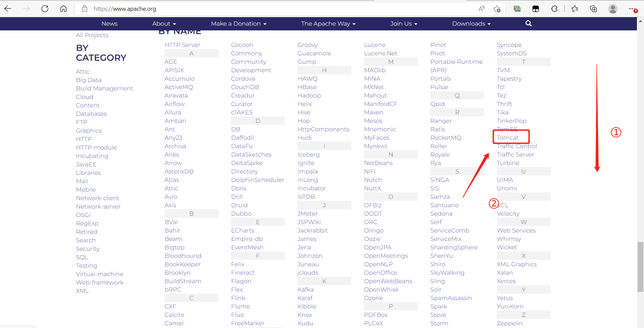Image resolution: width=644 pixels, height=328 pixels.
Task: Click the black square extension icon
Action: (536, 9)
